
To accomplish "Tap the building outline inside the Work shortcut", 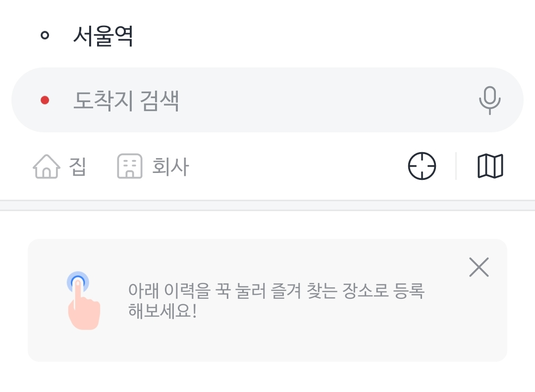I will click(x=129, y=167).
